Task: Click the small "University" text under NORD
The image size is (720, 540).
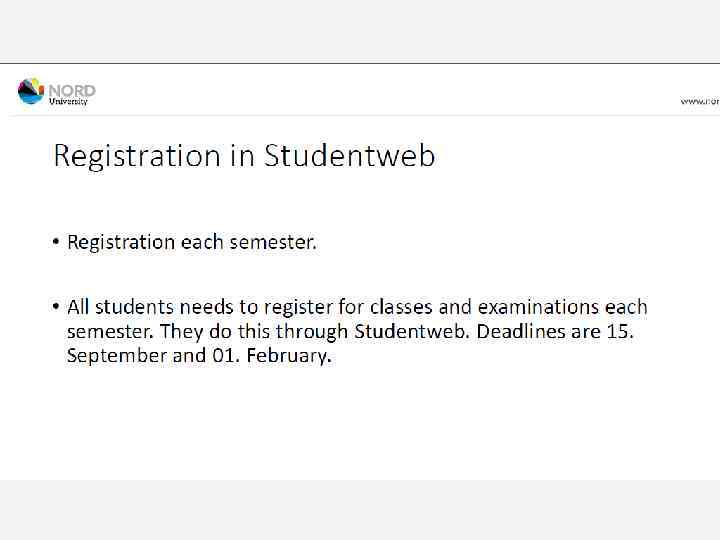Action: click(69, 101)
